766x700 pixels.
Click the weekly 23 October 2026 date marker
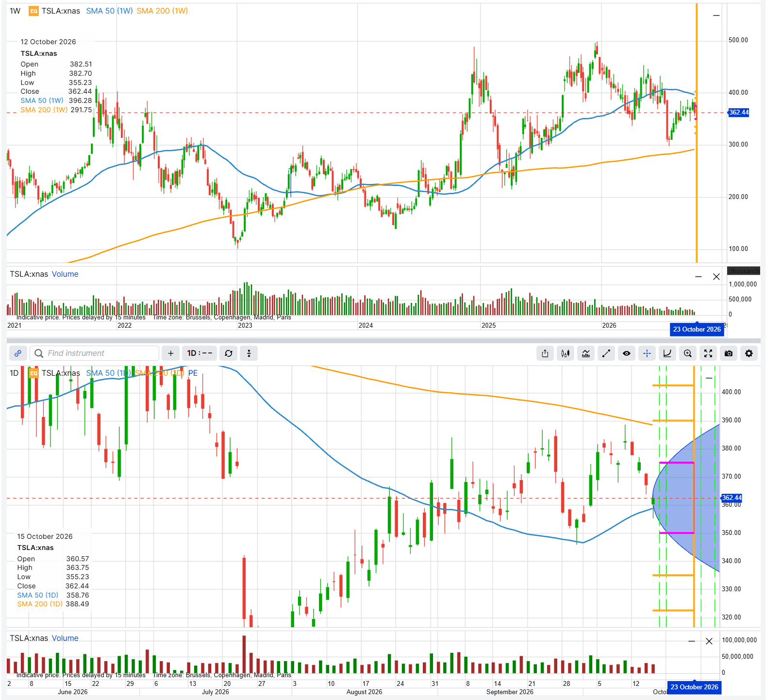[x=697, y=330]
